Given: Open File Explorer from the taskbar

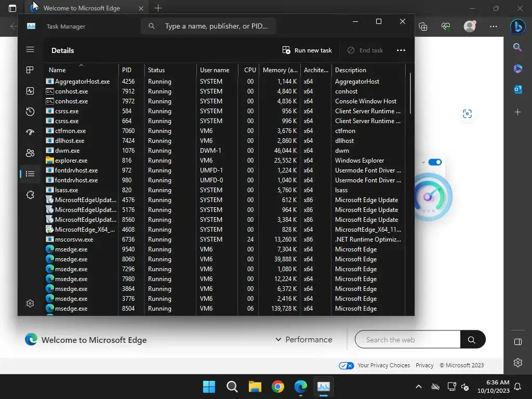Looking at the screenshot, I should click(255, 387).
